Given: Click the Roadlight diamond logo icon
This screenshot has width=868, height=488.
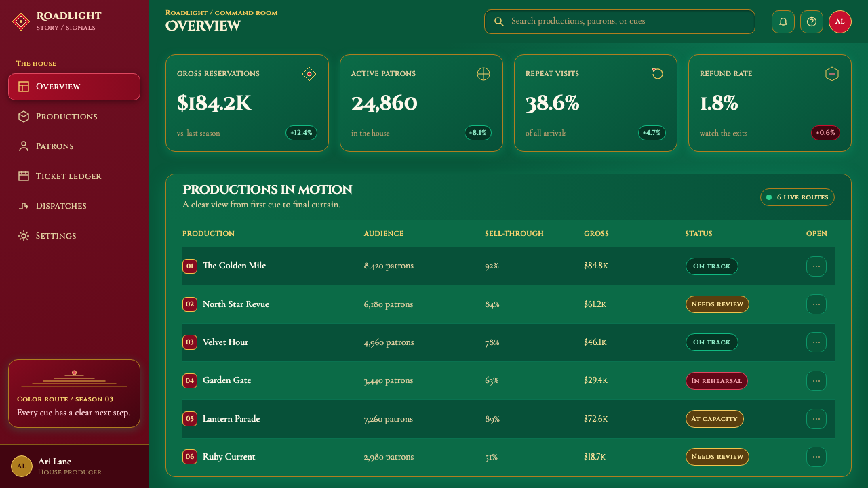Looking at the screenshot, I should (x=21, y=22).
